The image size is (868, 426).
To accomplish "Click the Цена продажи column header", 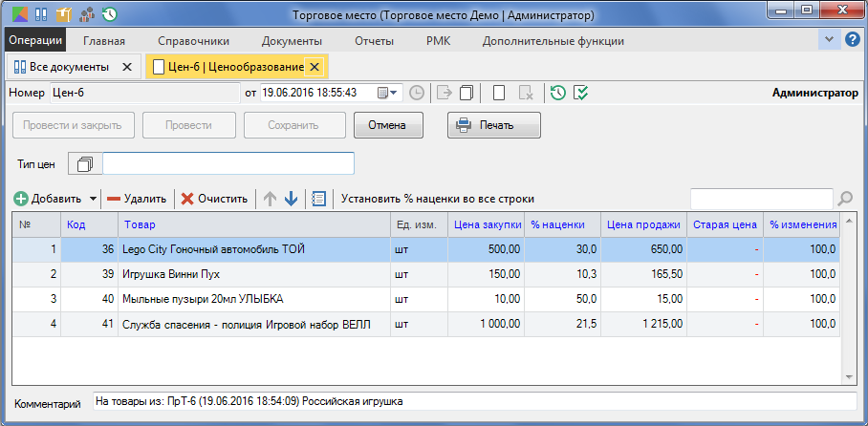I will tap(643, 224).
